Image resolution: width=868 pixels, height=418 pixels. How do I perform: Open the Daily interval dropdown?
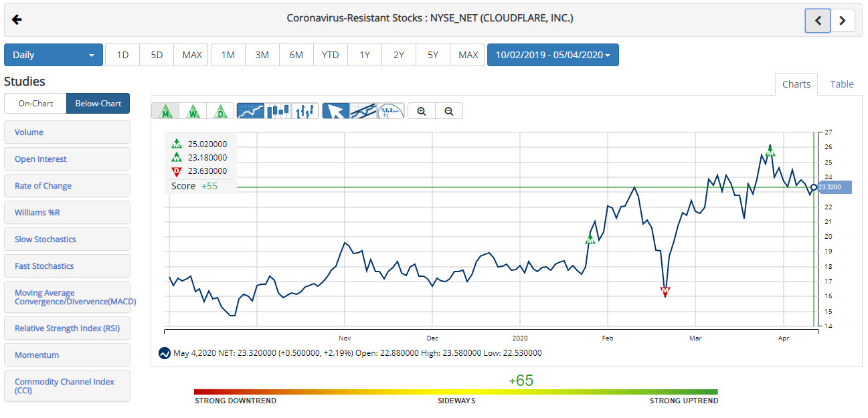click(x=54, y=55)
